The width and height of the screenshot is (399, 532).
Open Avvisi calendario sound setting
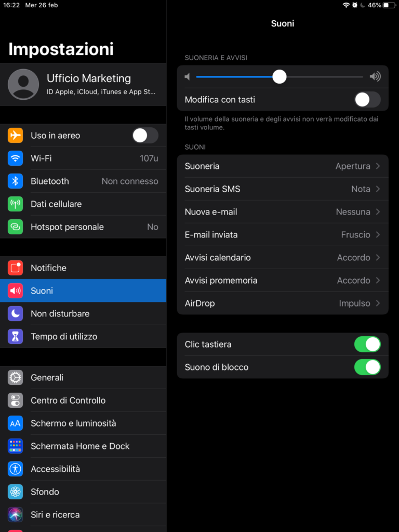point(283,258)
